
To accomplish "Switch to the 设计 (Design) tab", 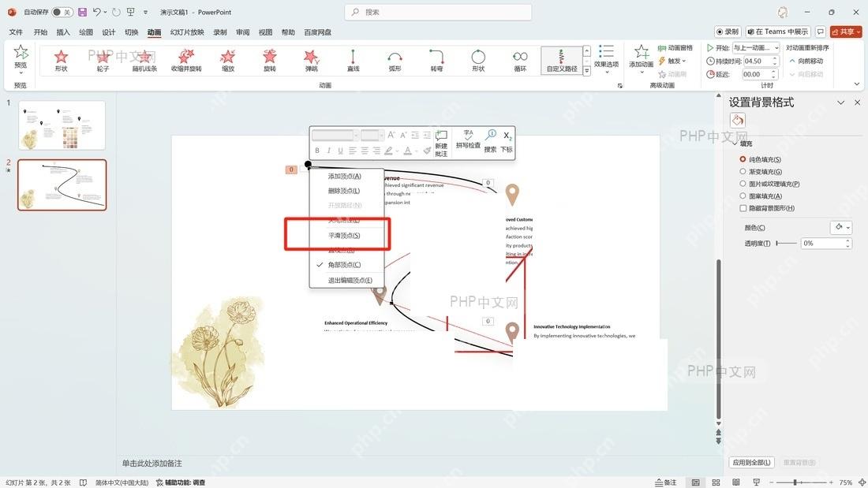I will click(x=109, y=32).
